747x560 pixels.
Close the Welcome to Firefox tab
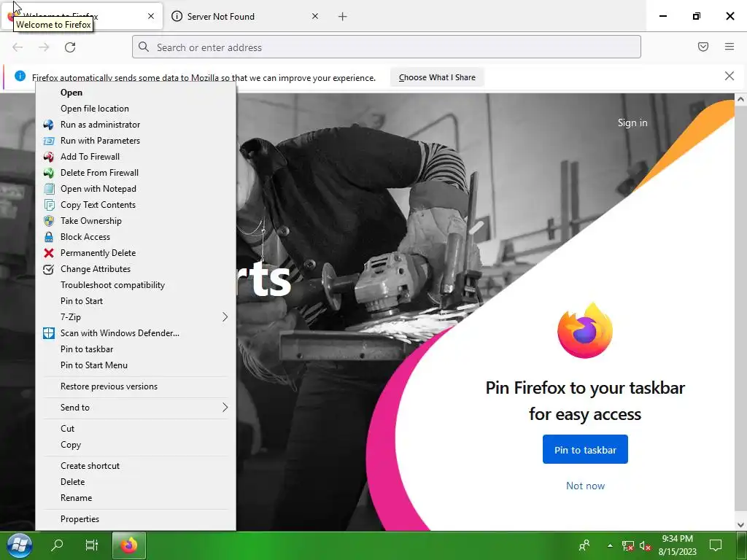[x=151, y=16]
